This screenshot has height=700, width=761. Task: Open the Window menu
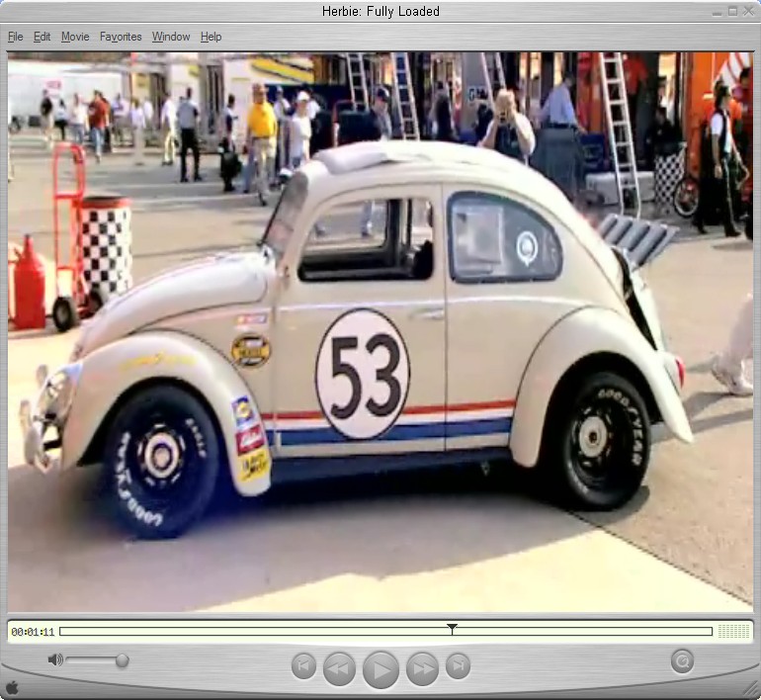click(x=171, y=37)
